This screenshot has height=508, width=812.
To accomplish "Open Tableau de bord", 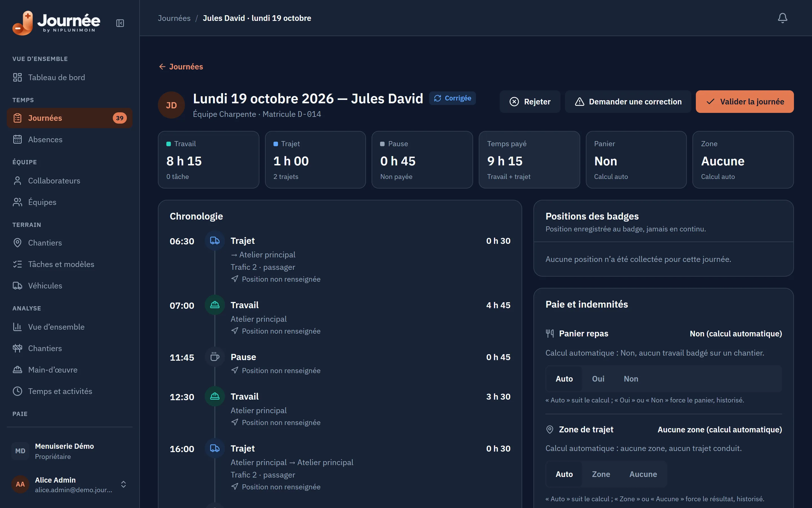I will point(69,77).
